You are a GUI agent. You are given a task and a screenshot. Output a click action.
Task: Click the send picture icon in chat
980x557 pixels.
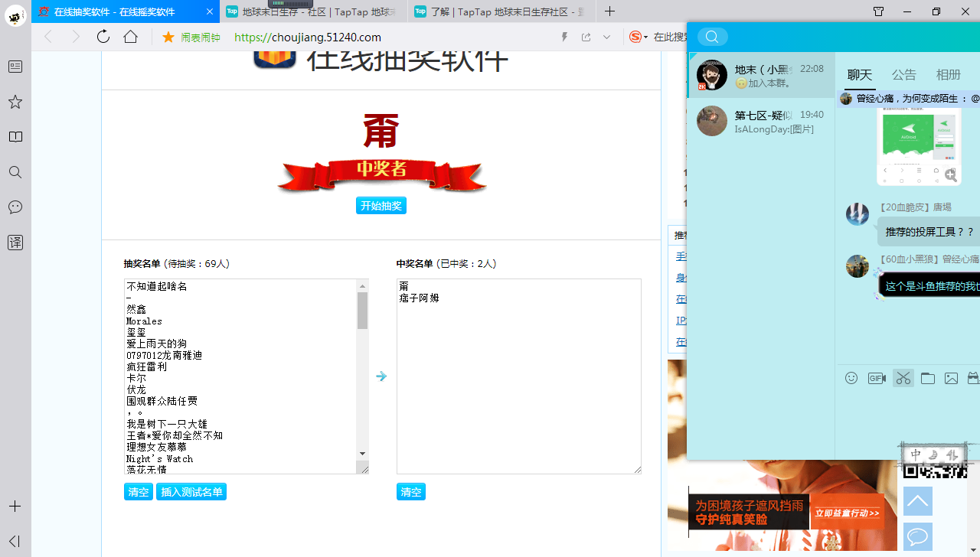tap(951, 378)
